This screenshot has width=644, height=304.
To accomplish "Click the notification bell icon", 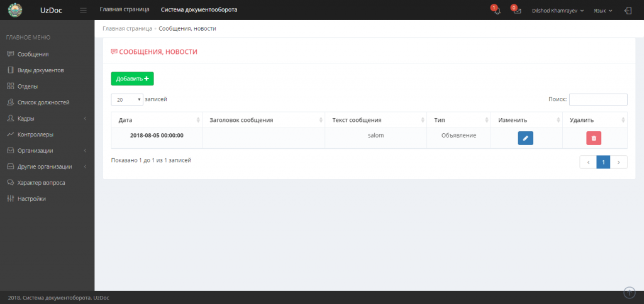I will coord(497,11).
